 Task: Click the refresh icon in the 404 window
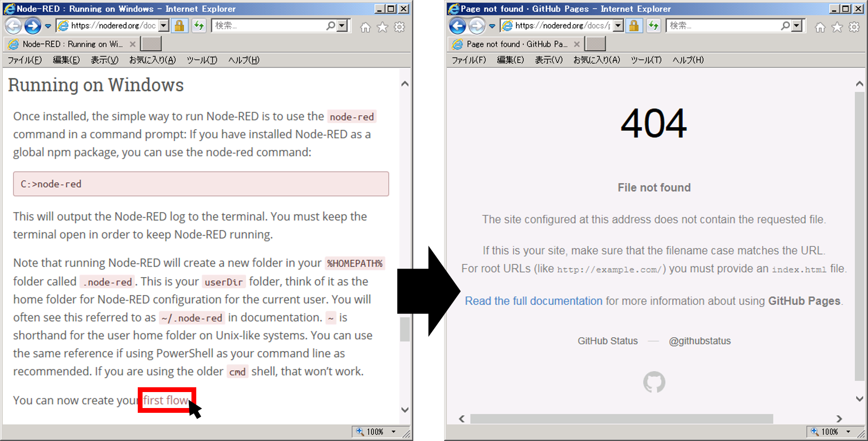[x=653, y=26]
